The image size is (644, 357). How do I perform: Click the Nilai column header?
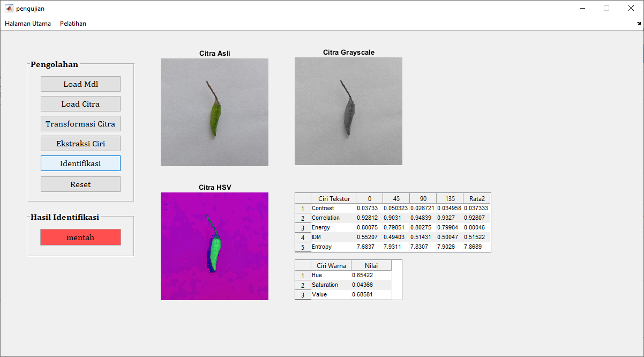click(x=371, y=265)
